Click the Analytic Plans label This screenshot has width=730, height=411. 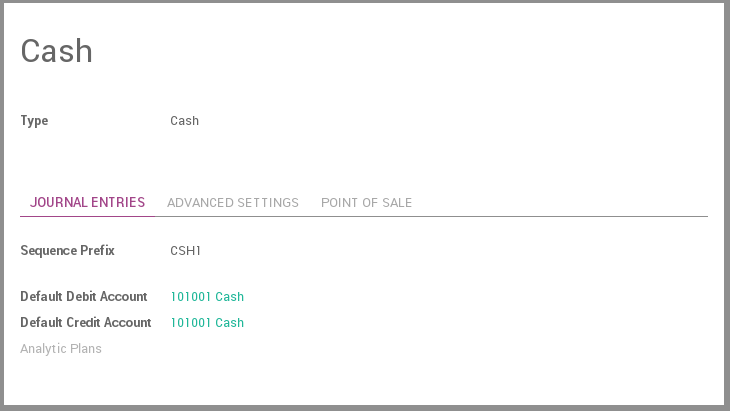tap(61, 349)
